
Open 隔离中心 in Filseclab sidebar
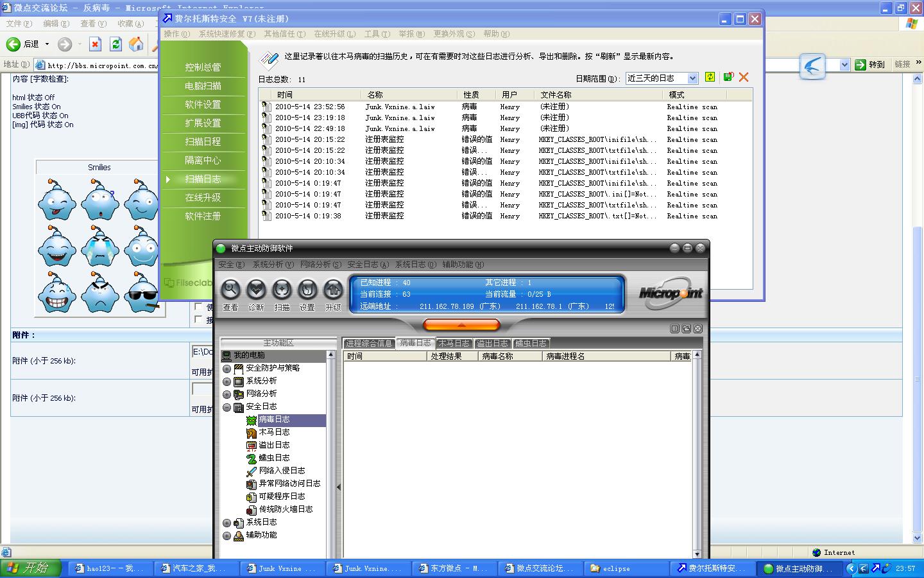[203, 161]
